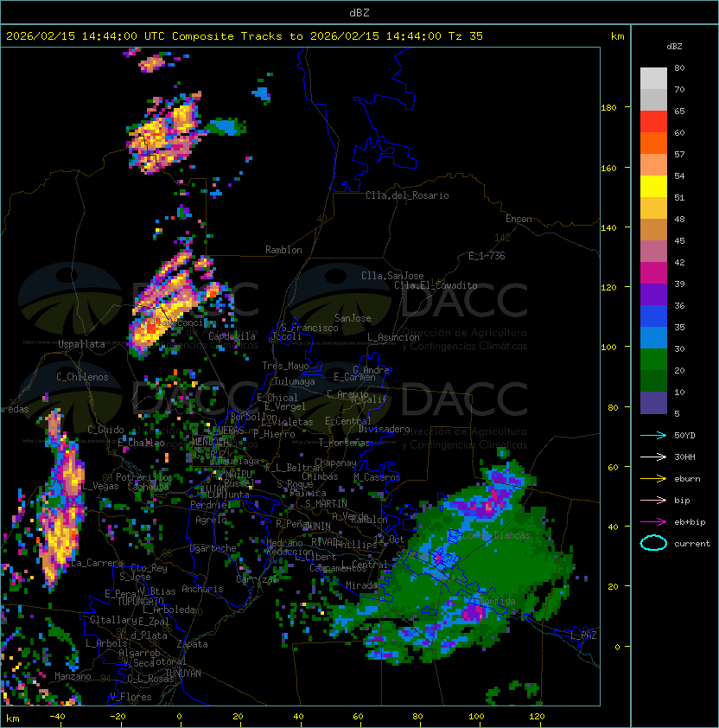Image resolution: width=719 pixels, height=728 pixels.
Task: Select the light gray 80 dBZ swatch
Action: tap(653, 78)
